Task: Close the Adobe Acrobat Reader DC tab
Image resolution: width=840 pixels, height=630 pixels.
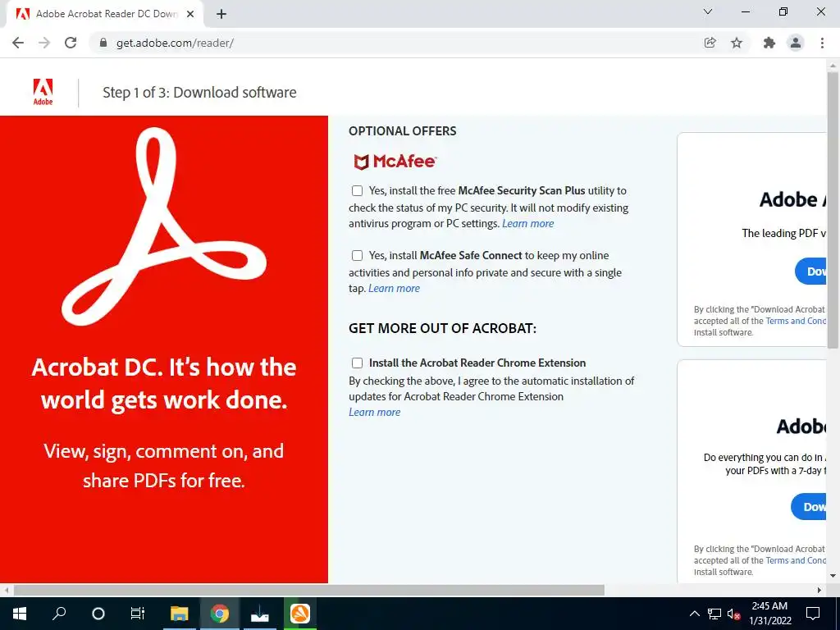Action: (x=190, y=14)
